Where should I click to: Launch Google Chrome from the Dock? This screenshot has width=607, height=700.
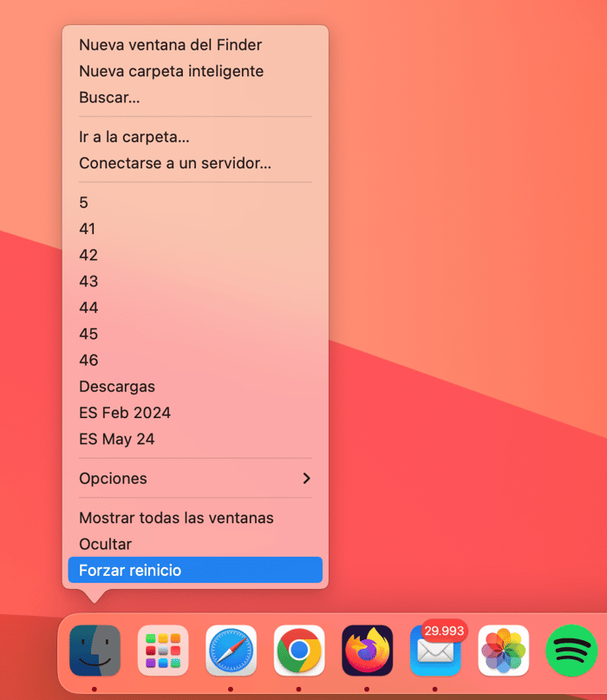[299, 650]
